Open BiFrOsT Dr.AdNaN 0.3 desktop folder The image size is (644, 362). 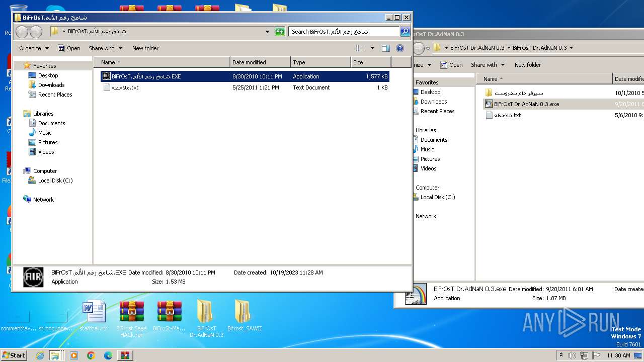coord(207,319)
